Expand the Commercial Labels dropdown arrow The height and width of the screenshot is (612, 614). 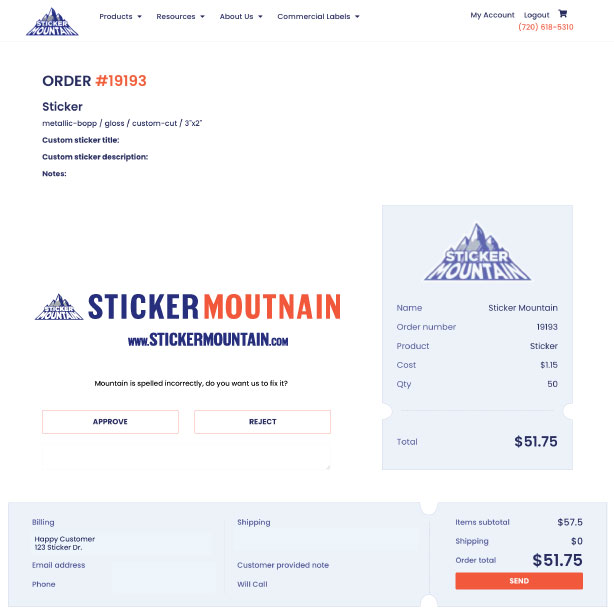(x=357, y=16)
